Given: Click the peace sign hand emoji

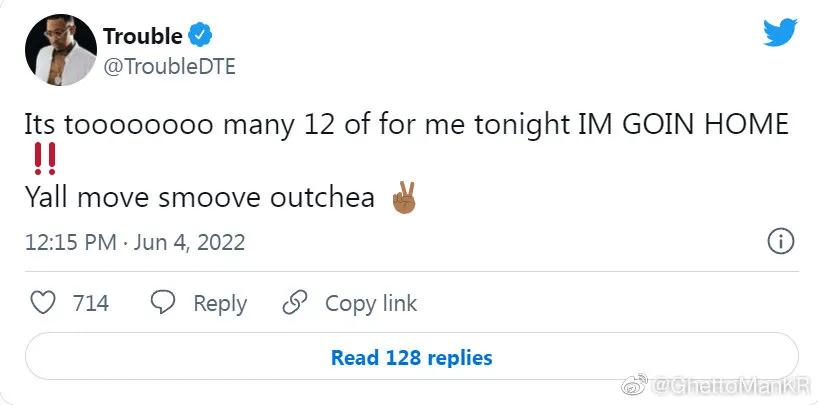Looking at the screenshot, I should click(x=403, y=197).
